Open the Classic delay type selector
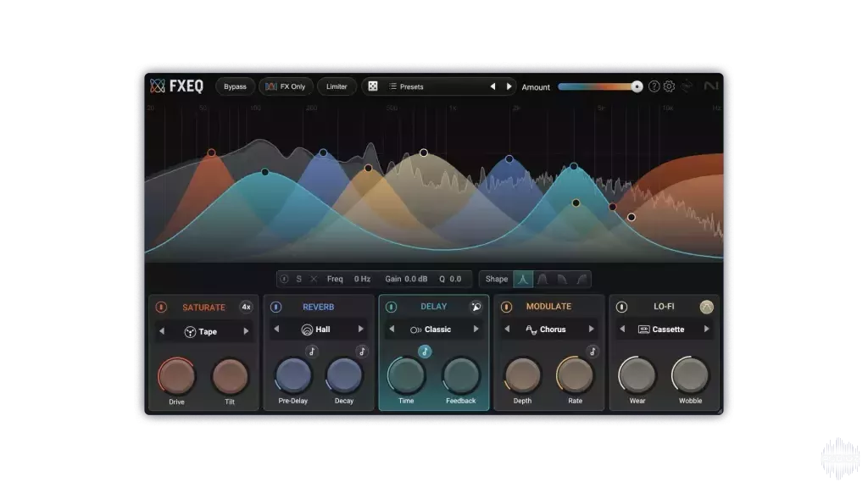The image size is (868, 488). click(431, 330)
